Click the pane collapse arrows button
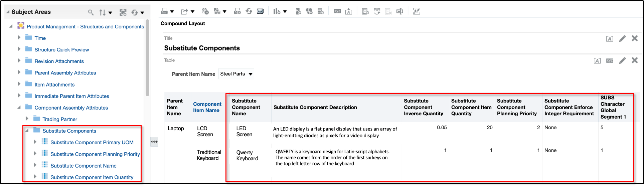This screenshot has height=187, width=644. (x=154, y=142)
